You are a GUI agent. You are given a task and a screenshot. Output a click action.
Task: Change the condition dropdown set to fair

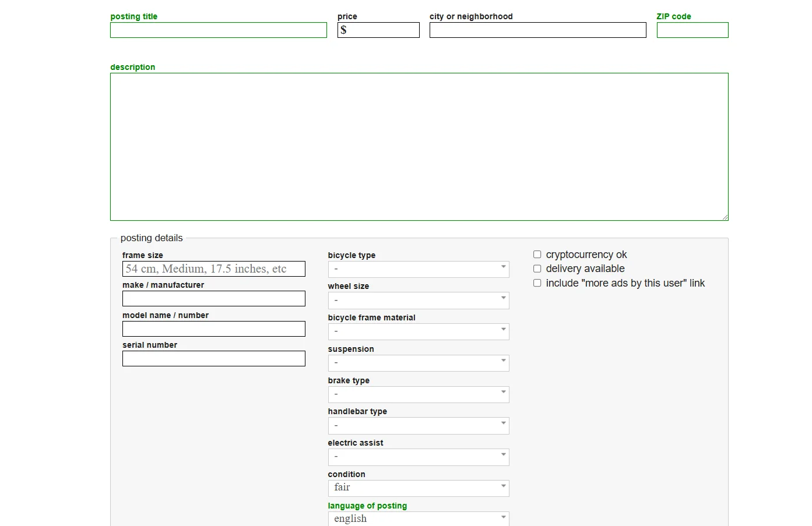point(418,488)
